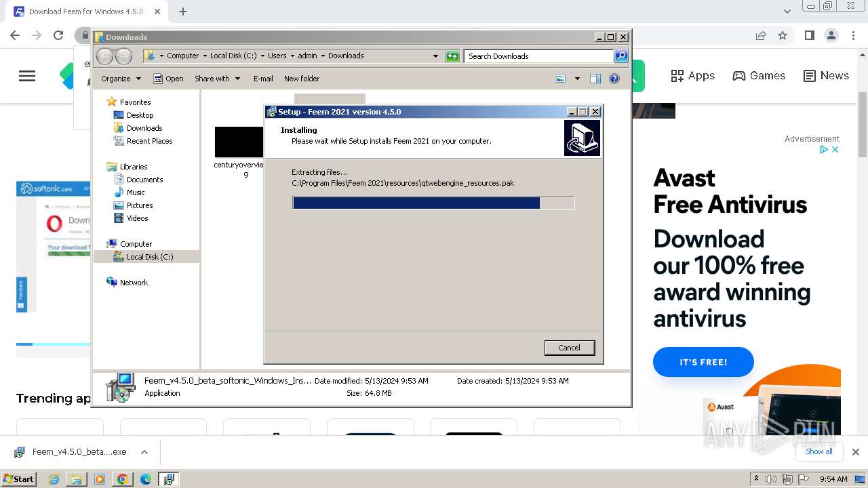Click E-mail in the Explorer toolbar
This screenshot has height=488, width=868.
pos(263,79)
